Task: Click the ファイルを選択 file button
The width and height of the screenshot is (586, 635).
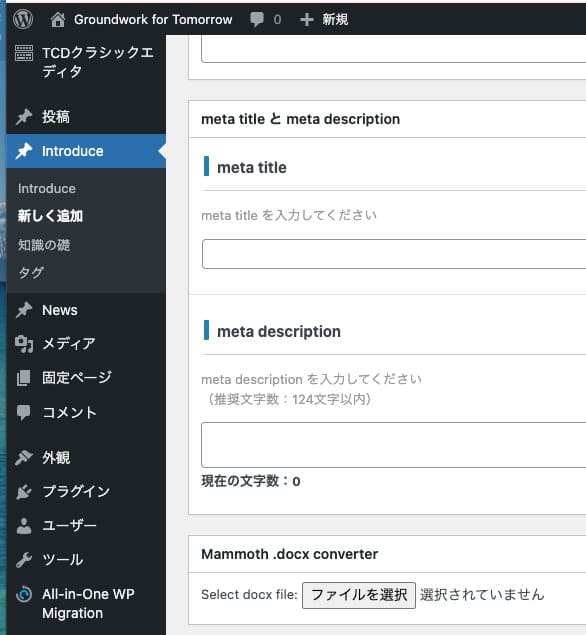Action: [359, 595]
